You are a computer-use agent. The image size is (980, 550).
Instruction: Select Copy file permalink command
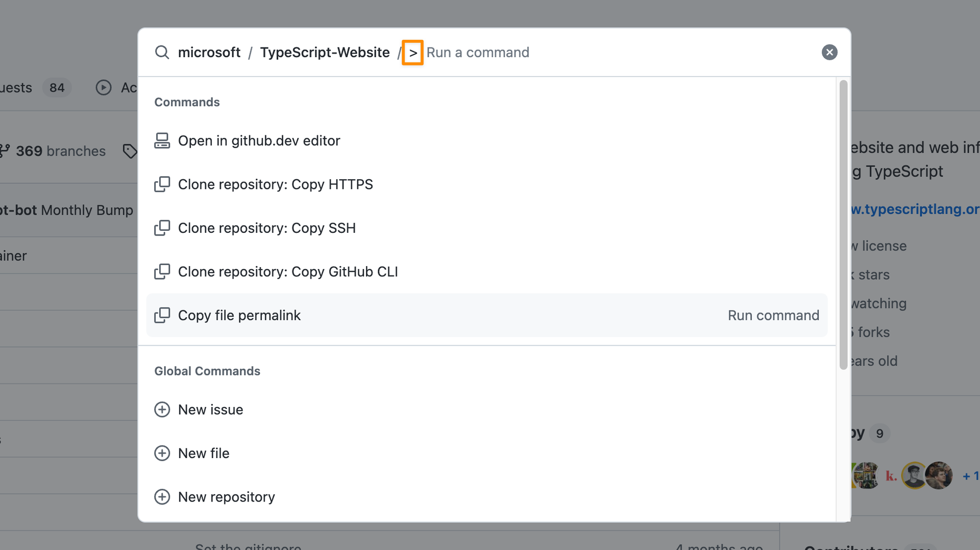point(486,315)
